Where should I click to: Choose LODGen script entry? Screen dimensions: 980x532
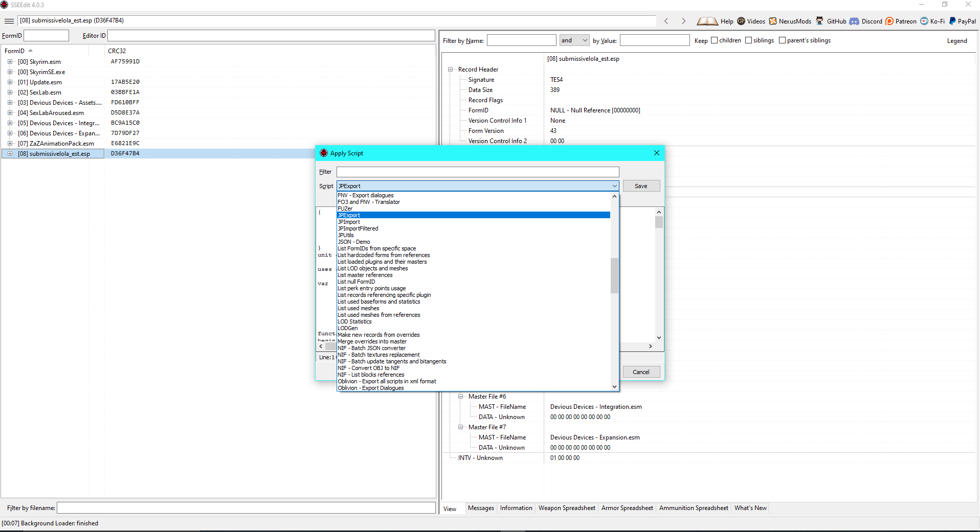(x=473, y=328)
